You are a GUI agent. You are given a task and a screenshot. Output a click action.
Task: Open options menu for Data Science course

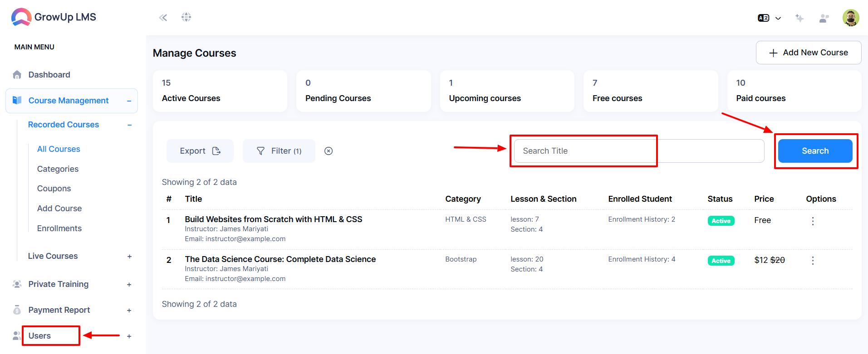[813, 261]
